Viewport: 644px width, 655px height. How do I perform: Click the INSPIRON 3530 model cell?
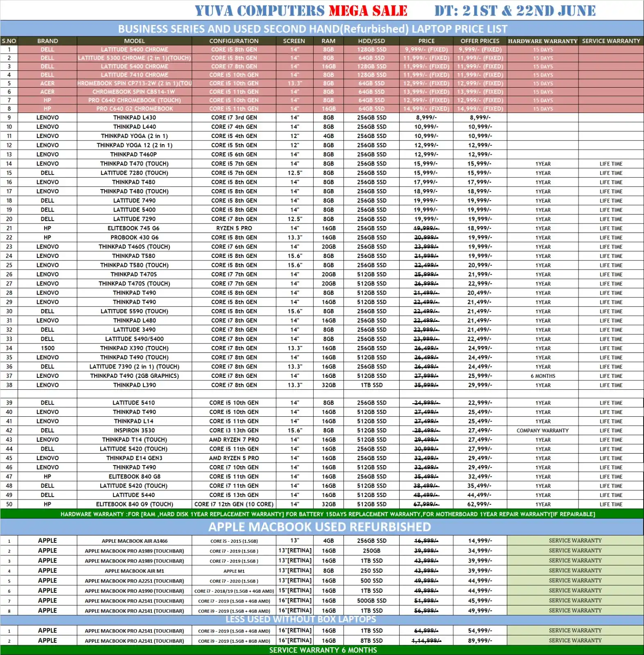[134, 431]
